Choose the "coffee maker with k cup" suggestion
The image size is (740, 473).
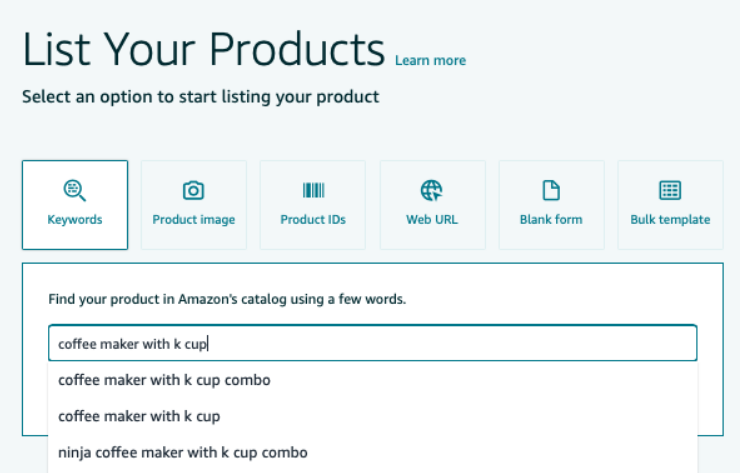pos(139,416)
